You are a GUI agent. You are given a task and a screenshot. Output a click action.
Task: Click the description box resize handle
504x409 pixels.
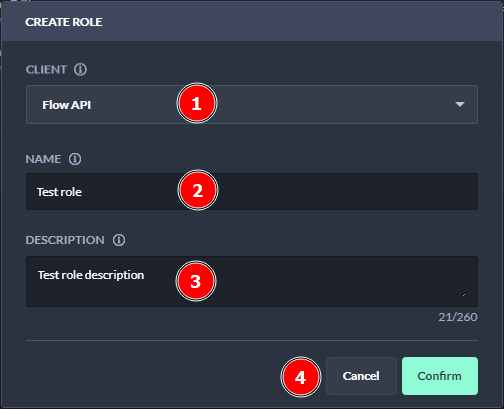tap(464, 295)
